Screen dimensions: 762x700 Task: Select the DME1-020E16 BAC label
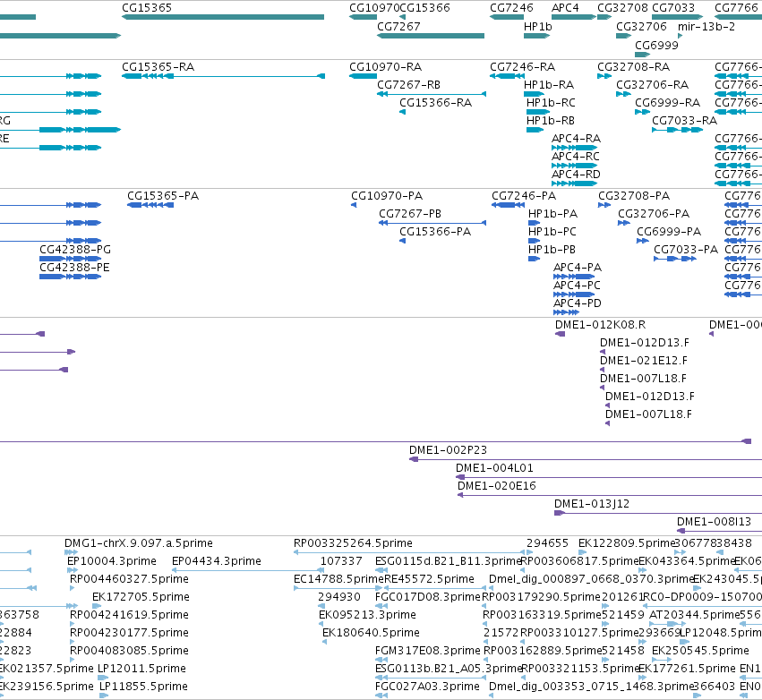pos(497,486)
